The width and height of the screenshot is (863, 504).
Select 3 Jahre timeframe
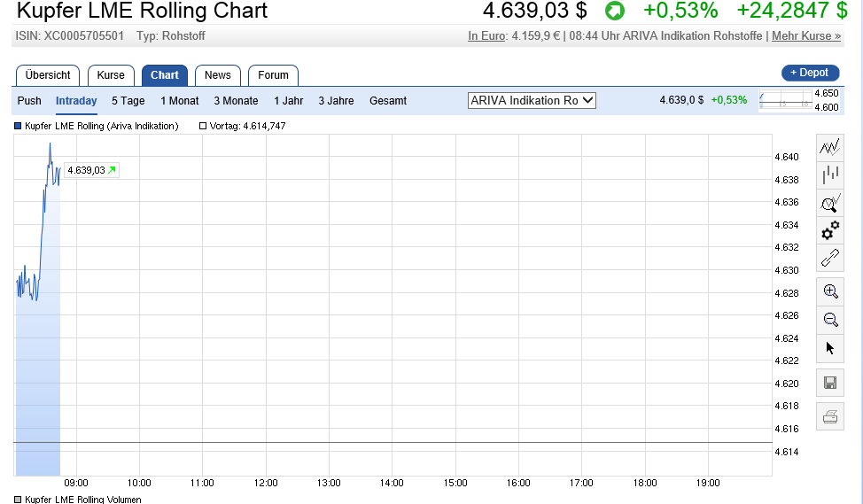point(336,101)
